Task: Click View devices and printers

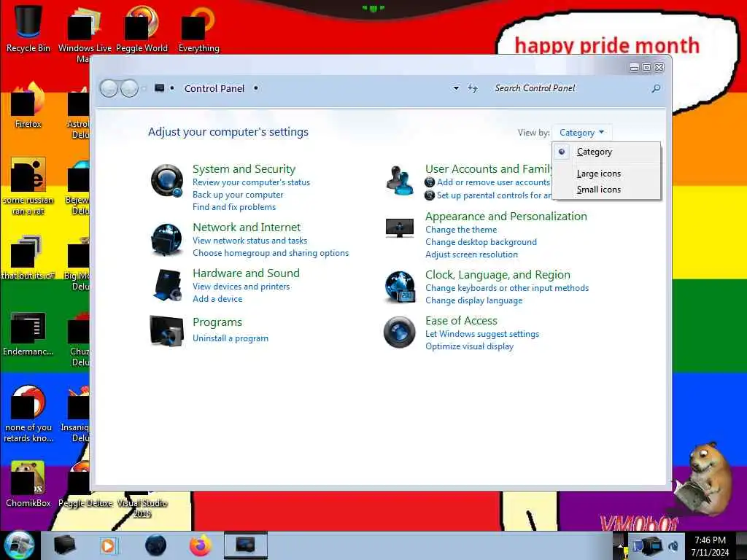Action: [241, 286]
